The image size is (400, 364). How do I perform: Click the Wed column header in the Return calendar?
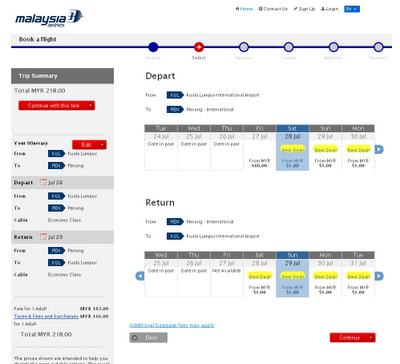click(161, 255)
